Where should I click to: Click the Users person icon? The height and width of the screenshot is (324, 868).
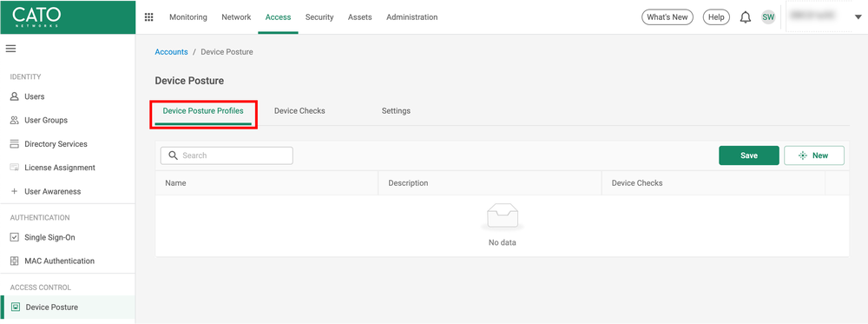point(15,96)
